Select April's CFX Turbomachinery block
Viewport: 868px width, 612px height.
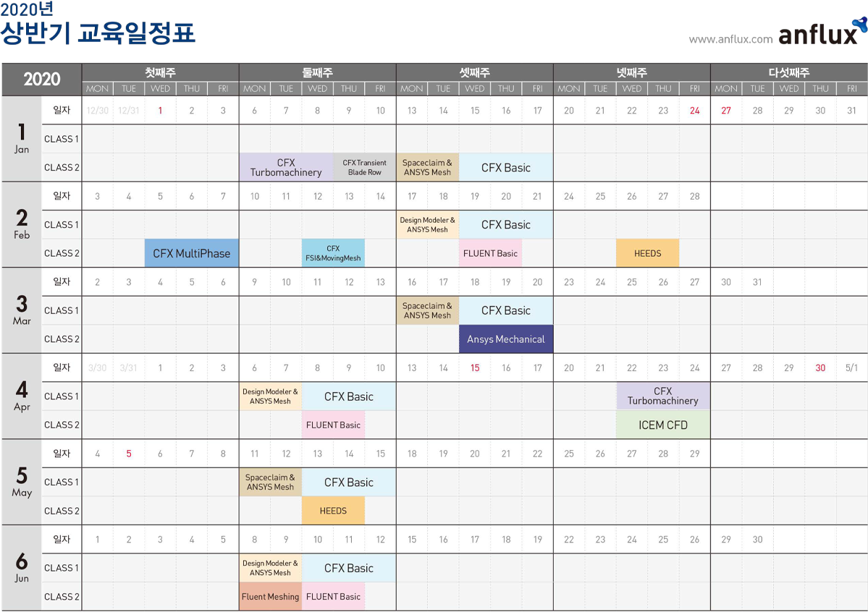click(x=663, y=396)
